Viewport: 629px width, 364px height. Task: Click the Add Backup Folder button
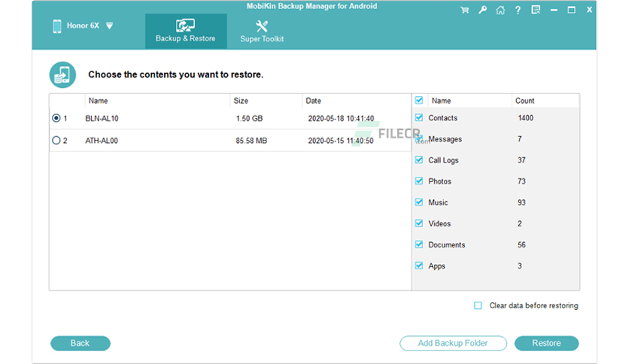452,343
